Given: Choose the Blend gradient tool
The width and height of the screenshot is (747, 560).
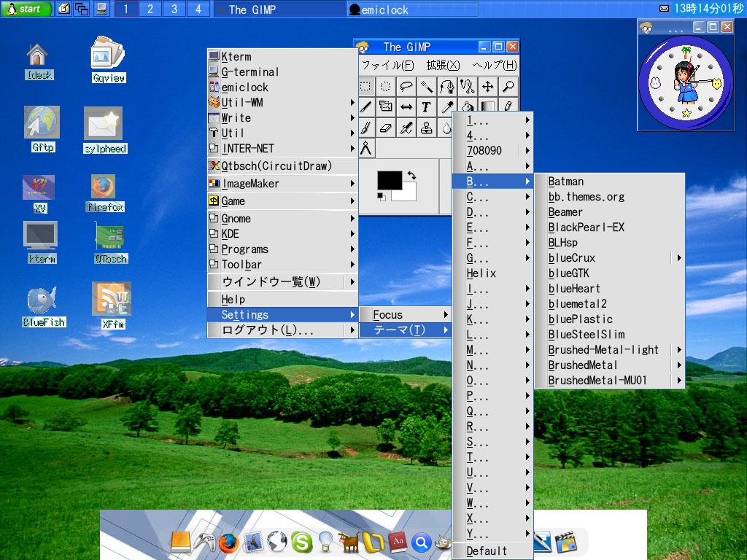Looking at the screenshot, I should point(487,106).
